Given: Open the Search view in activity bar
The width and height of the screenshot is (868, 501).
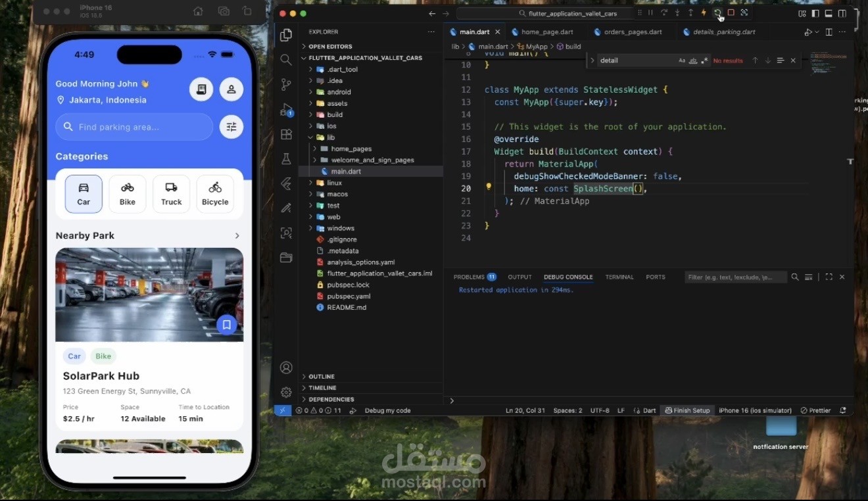Looking at the screenshot, I should tap(286, 60).
